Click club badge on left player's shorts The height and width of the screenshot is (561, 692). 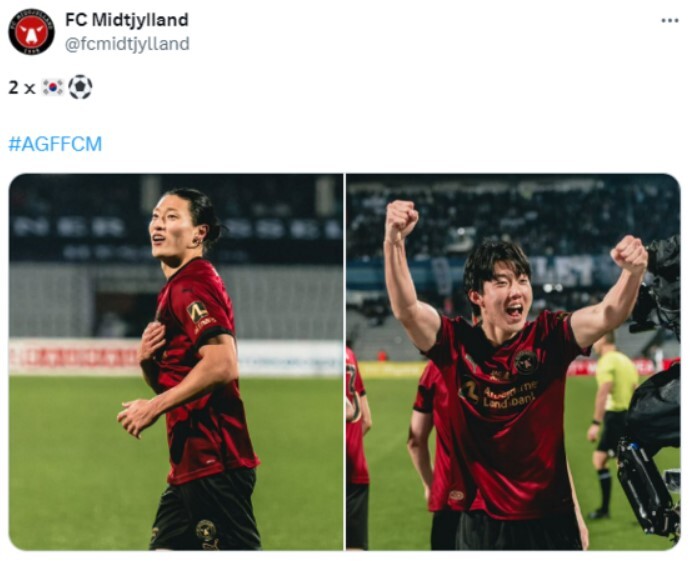(206, 531)
